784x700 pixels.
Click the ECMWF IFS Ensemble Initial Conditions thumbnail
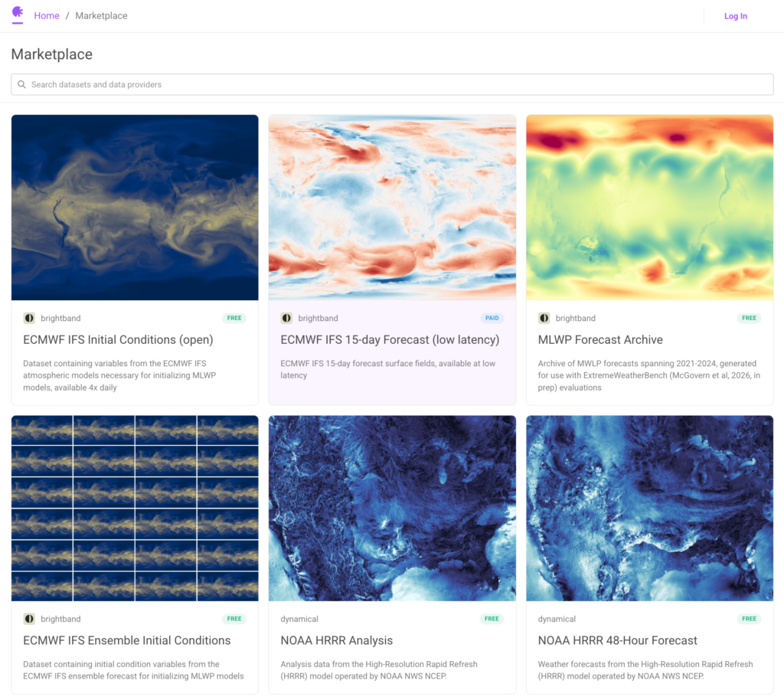click(134, 508)
